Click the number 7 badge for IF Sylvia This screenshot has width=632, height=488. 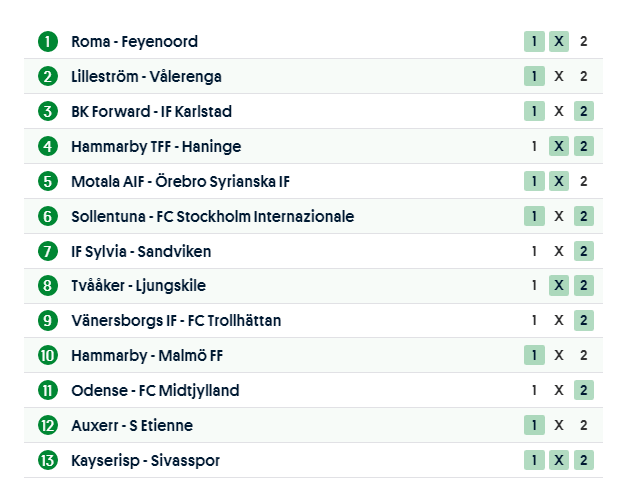click(x=47, y=251)
